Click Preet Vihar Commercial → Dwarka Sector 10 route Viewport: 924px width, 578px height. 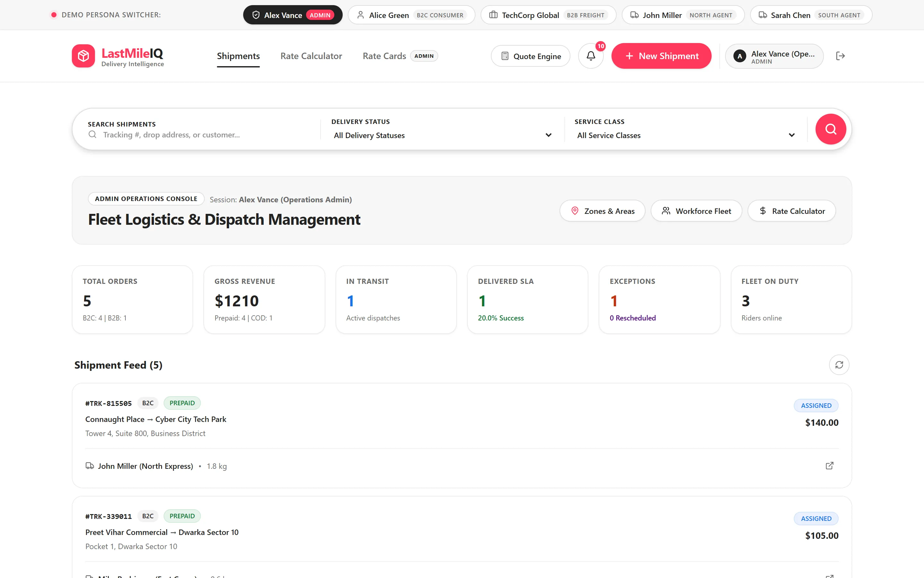pyautogui.click(x=162, y=532)
